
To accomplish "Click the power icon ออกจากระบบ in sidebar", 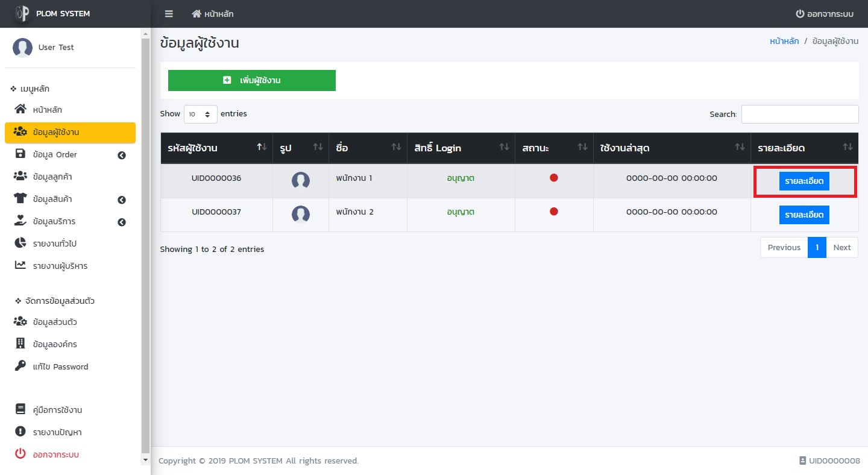I will tap(20, 454).
